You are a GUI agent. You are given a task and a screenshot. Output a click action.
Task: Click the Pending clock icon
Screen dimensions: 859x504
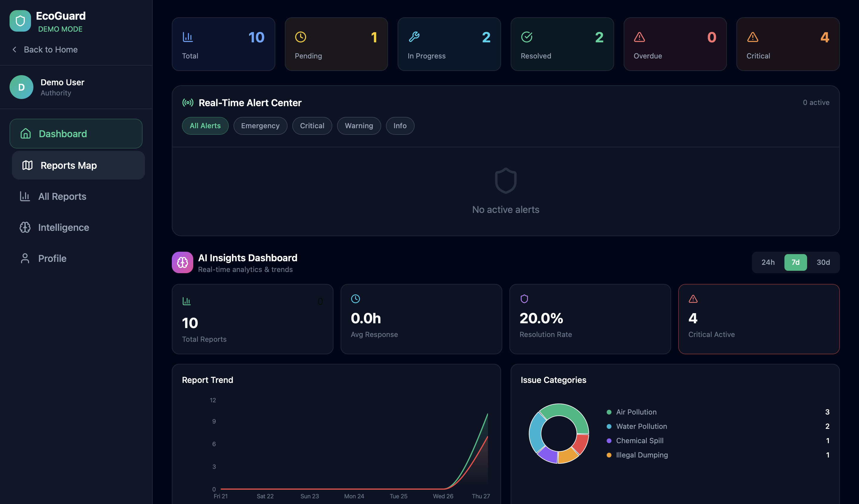click(301, 37)
